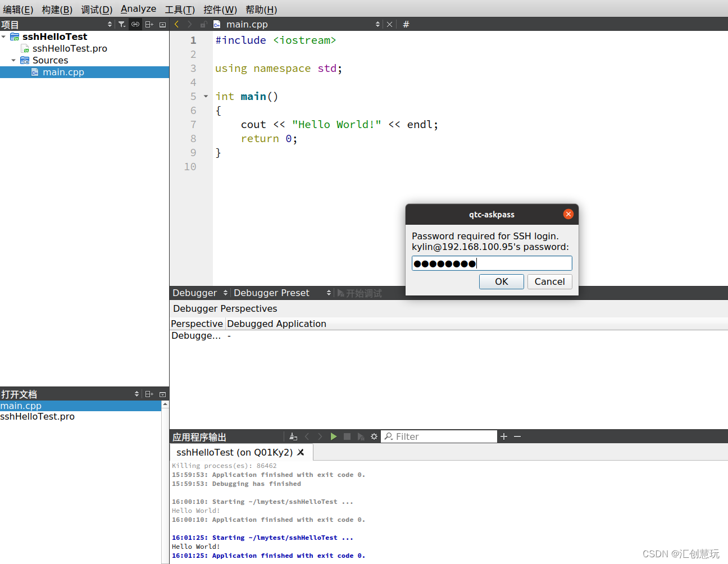
Task: Click the 开始调试 start debugging button
Action: pyautogui.click(x=359, y=293)
